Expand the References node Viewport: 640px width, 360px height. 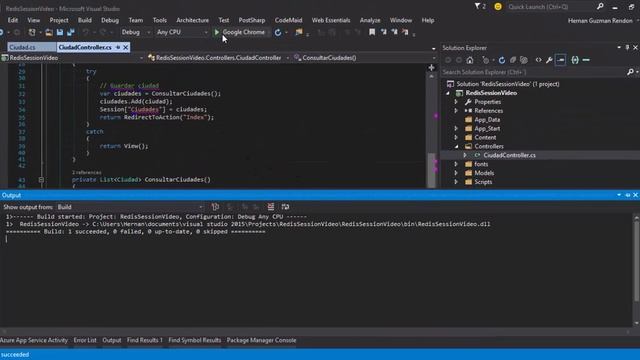tap(456, 111)
